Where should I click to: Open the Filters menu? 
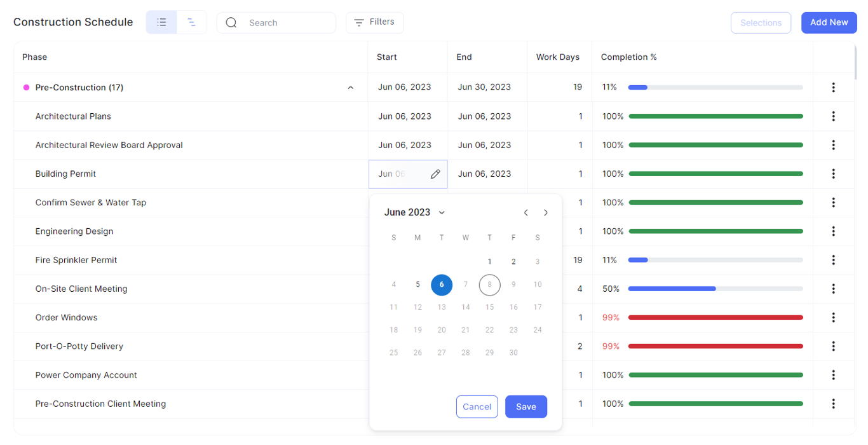[375, 22]
